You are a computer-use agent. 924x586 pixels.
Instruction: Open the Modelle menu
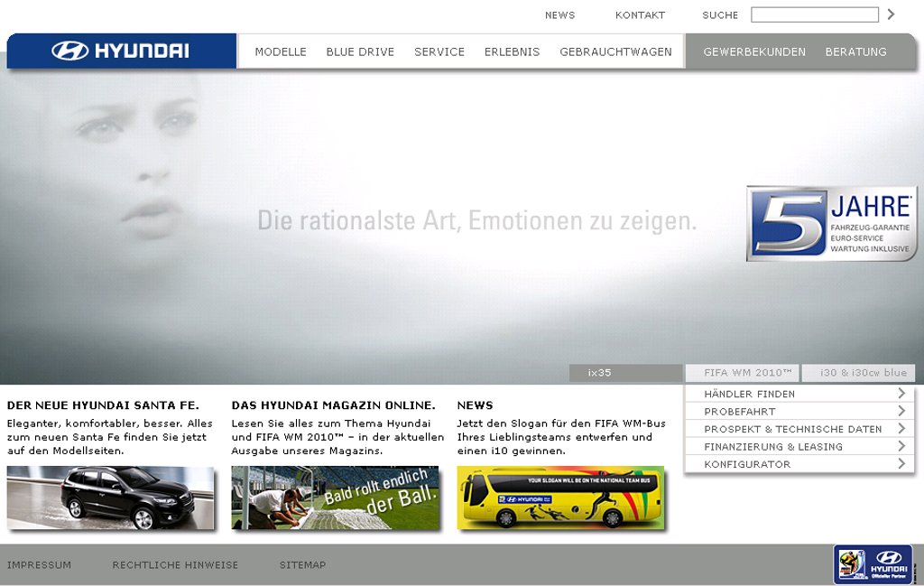coord(281,51)
